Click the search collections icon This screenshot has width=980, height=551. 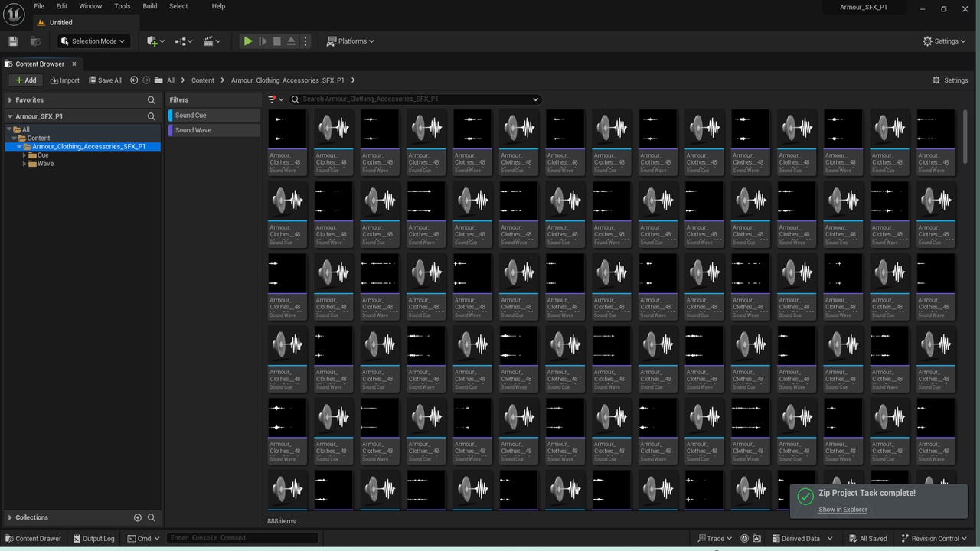click(x=151, y=517)
